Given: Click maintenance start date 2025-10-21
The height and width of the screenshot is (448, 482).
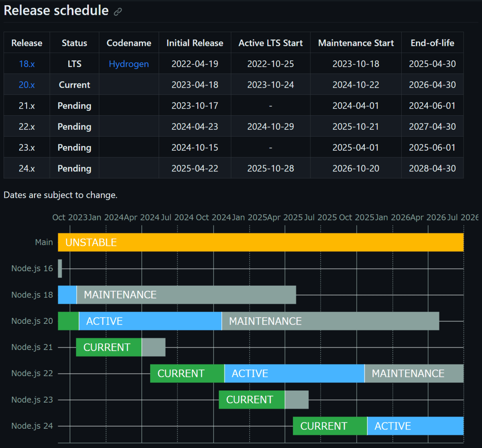Looking at the screenshot, I should click(x=356, y=127).
